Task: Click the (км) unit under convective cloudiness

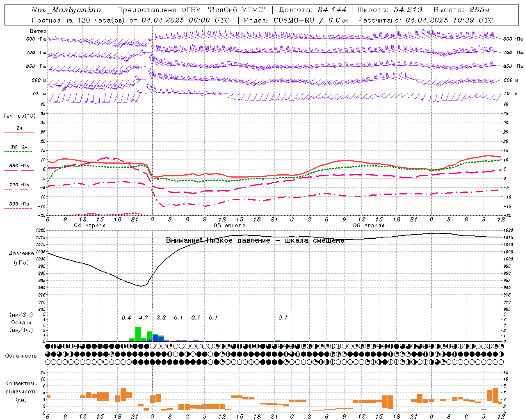Action: click(x=21, y=399)
